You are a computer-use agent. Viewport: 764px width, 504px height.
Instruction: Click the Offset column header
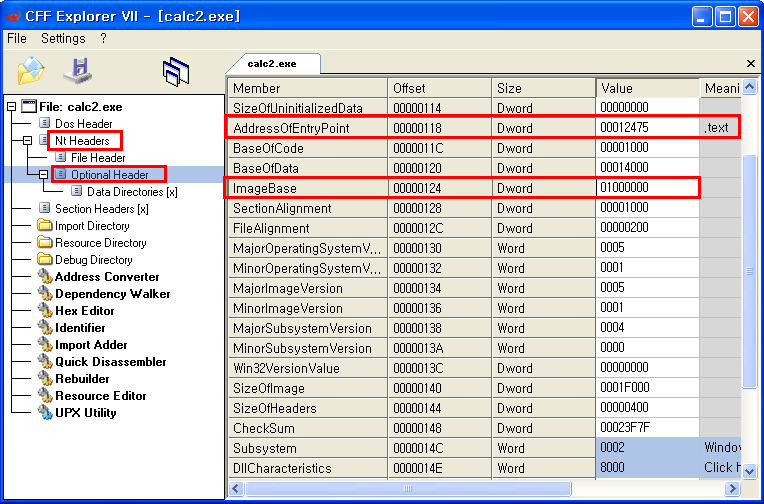pyautogui.click(x=440, y=88)
